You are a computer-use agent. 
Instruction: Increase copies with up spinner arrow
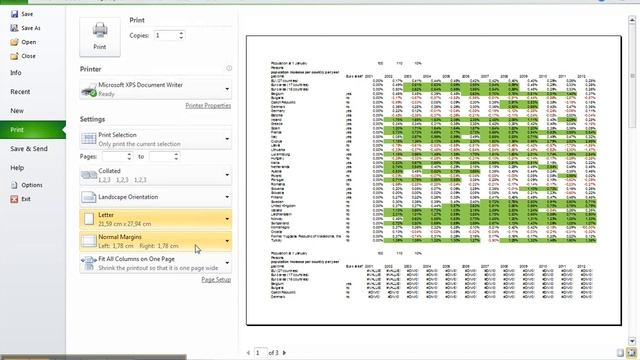point(181,33)
